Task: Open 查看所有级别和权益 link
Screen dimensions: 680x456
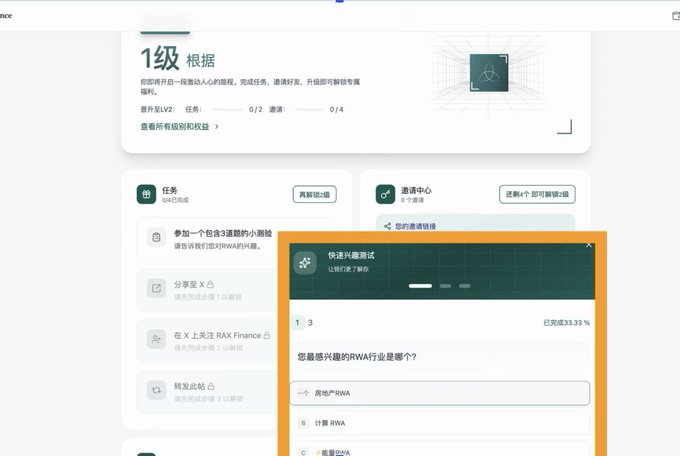Action: click(175, 127)
